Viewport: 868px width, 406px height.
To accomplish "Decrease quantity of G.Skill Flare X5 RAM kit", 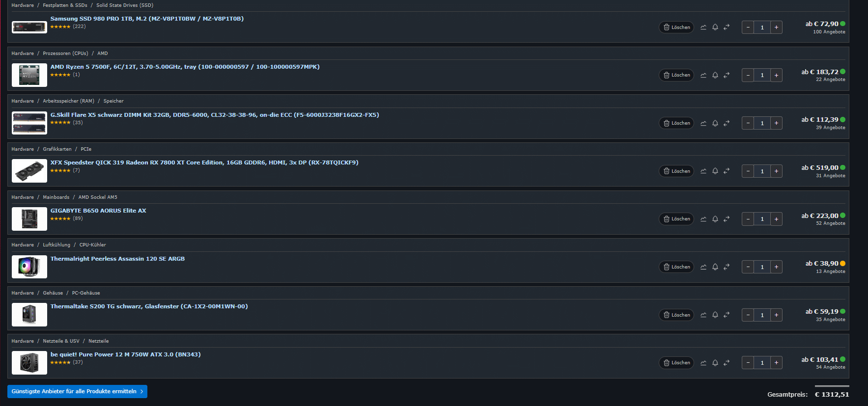I will (x=748, y=123).
